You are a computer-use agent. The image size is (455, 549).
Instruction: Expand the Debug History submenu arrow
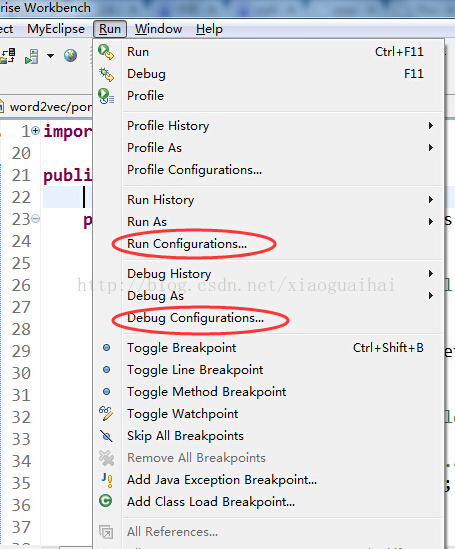431,273
